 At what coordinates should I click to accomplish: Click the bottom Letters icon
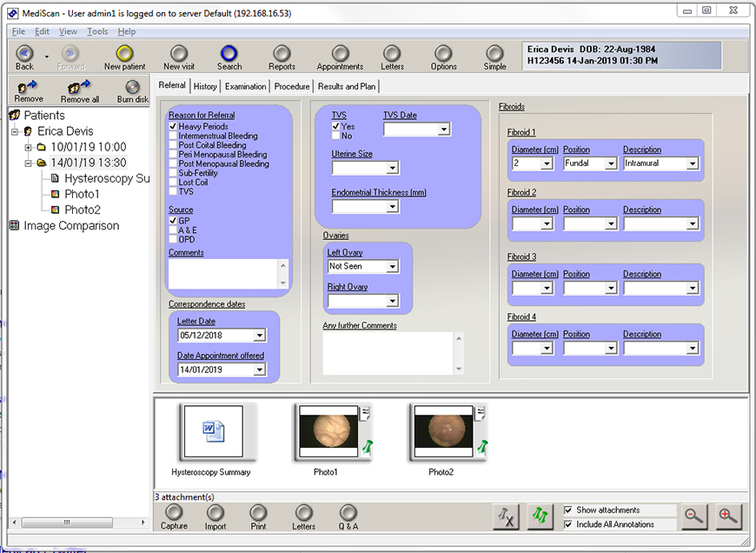coord(304,512)
